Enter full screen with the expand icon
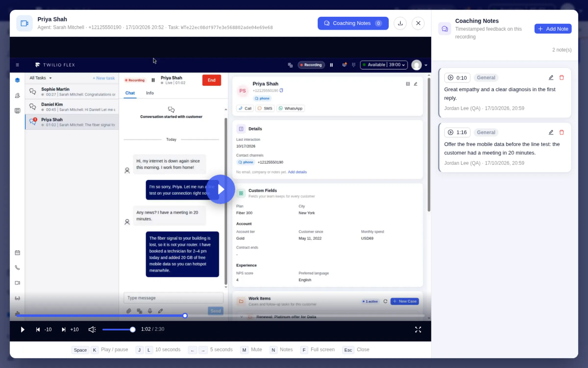This screenshot has height=368, width=588. pyautogui.click(x=418, y=329)
